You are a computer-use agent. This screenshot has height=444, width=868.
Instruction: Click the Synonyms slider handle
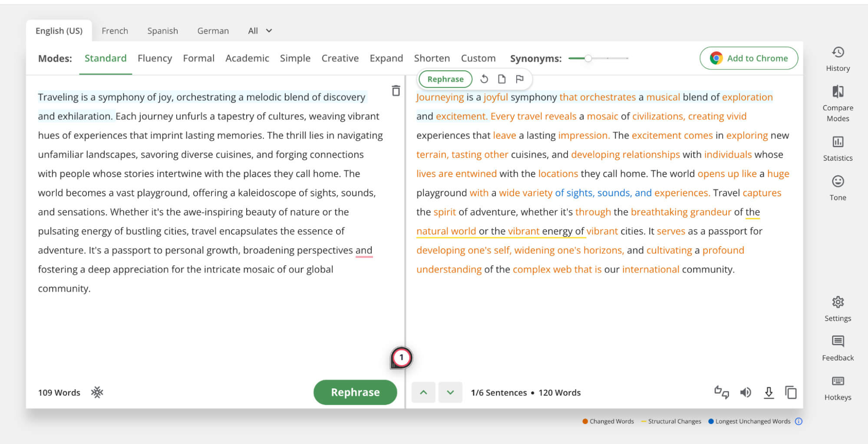point(588,58)
